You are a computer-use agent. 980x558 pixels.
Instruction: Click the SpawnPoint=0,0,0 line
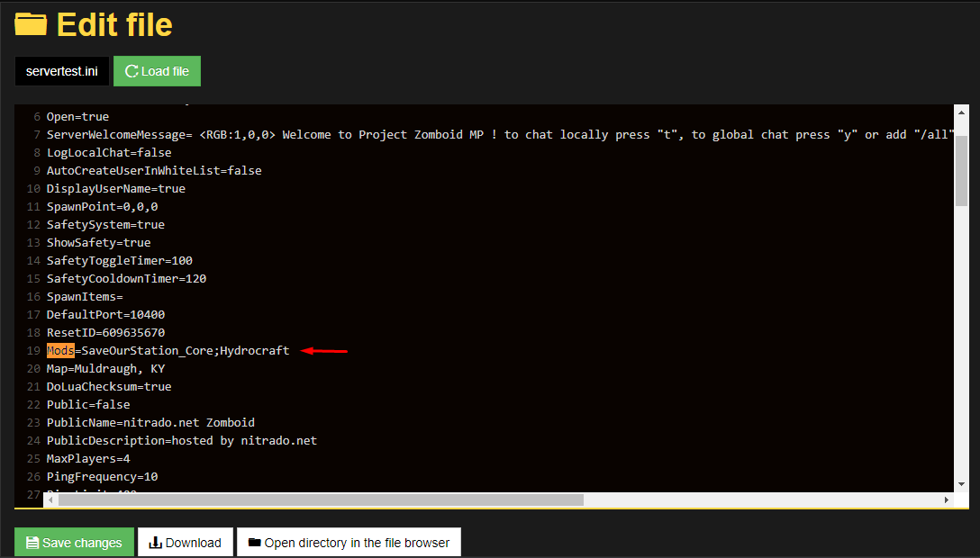[102, 207]
